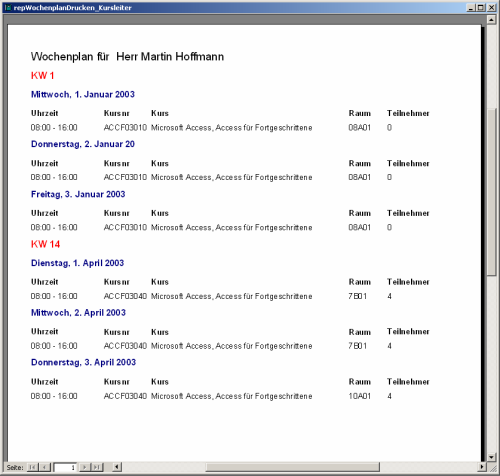The image size is (500, 476).
Task: Minimize the repWochenplanDrucken_Kursleiter window
Action: tap(470, 7)
